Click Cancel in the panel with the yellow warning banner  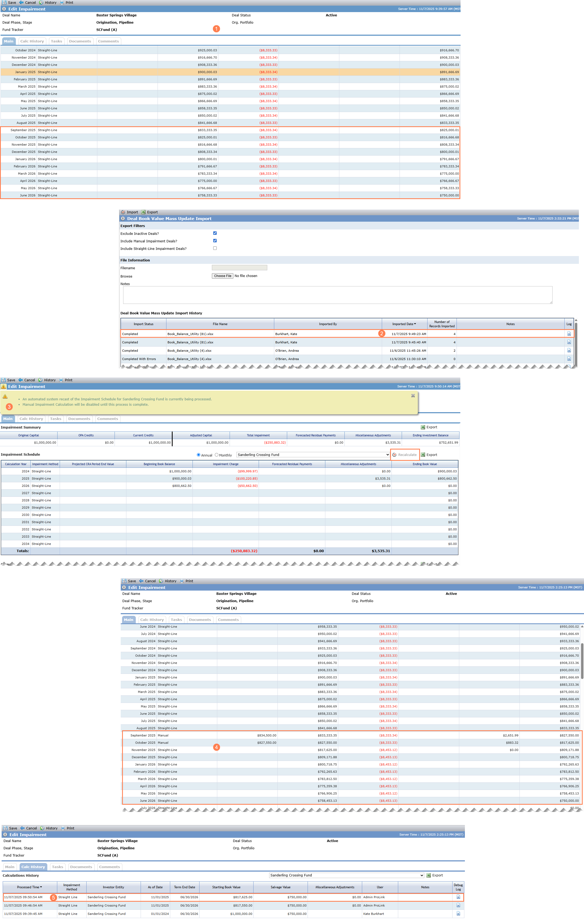[x=27, y=380]
